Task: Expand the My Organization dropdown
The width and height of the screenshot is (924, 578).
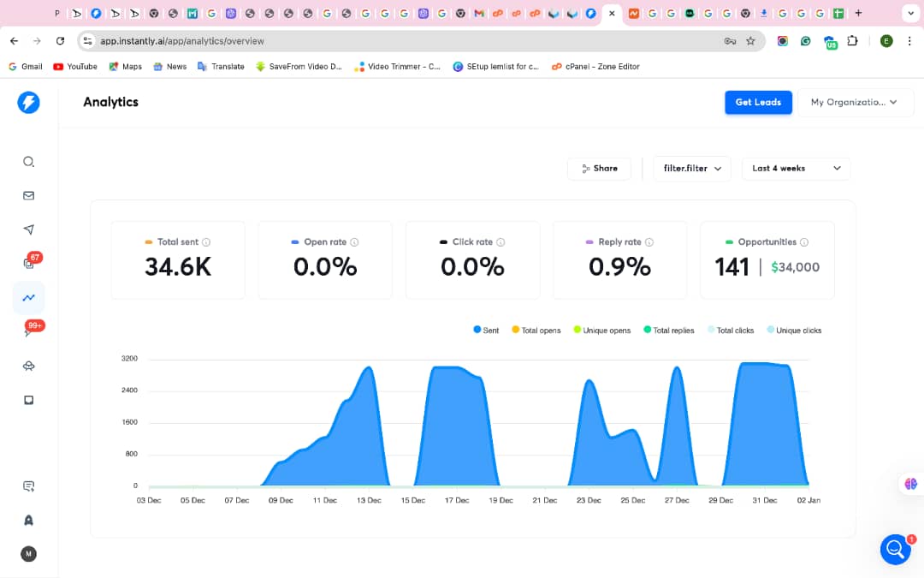Action: 855,103
